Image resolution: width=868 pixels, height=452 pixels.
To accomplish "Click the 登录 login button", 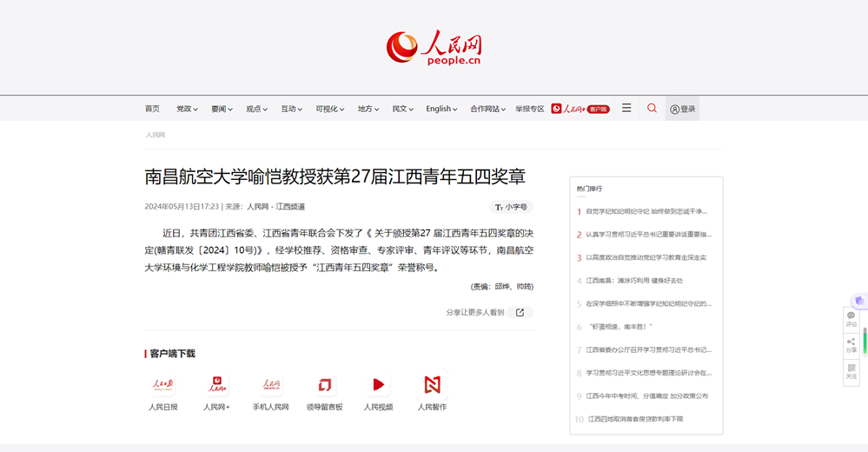I will coord(682,110).
